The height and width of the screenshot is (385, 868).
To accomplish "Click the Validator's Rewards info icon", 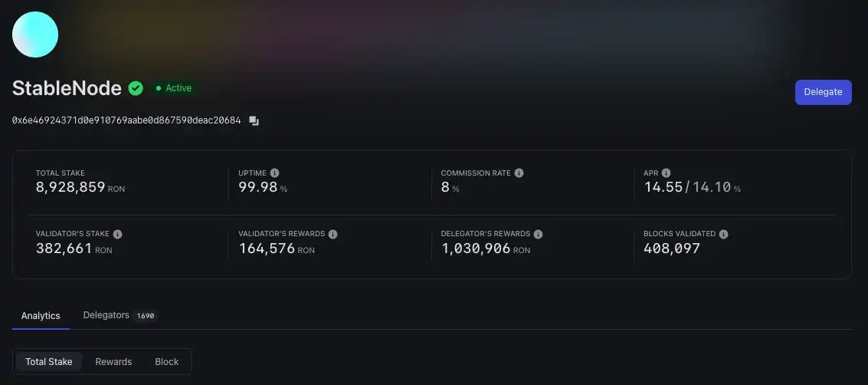I will 332,234.
